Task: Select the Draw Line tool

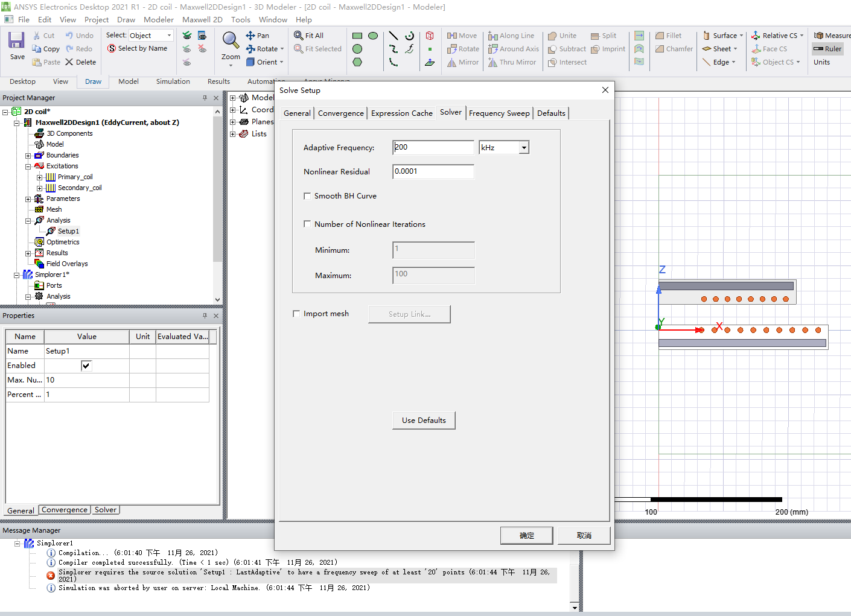Action: tap(394, 36)
